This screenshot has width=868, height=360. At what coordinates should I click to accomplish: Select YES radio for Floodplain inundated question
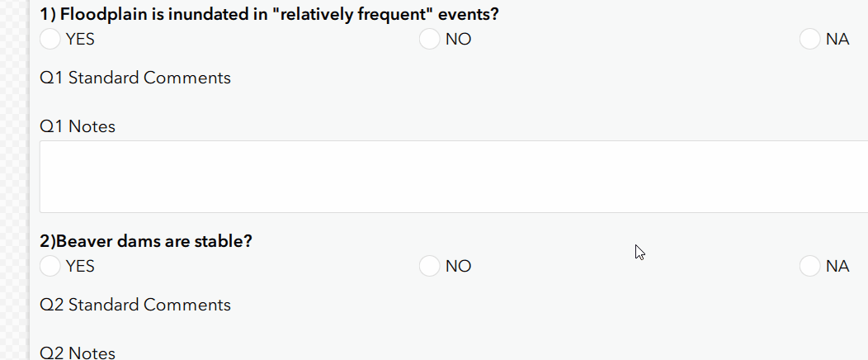(50, 39)
